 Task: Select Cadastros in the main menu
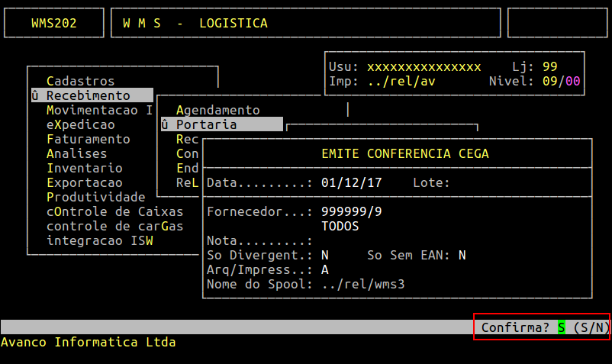coord(80,81)
